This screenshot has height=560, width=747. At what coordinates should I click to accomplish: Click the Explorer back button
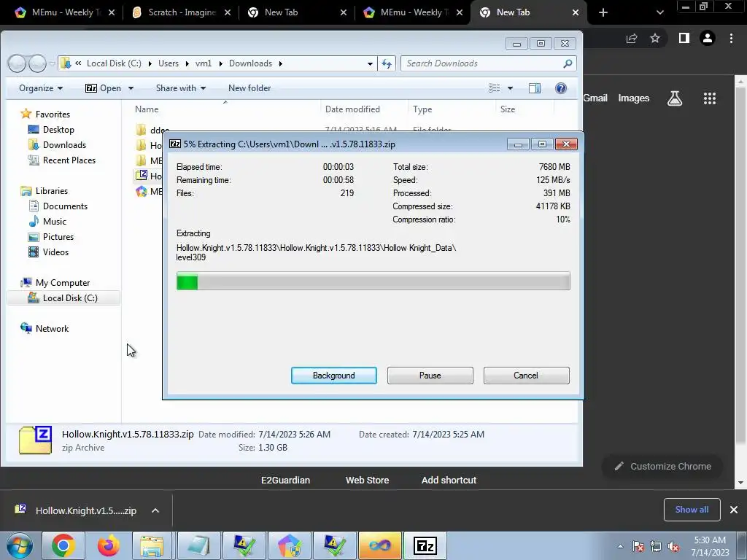pos(18,63)
